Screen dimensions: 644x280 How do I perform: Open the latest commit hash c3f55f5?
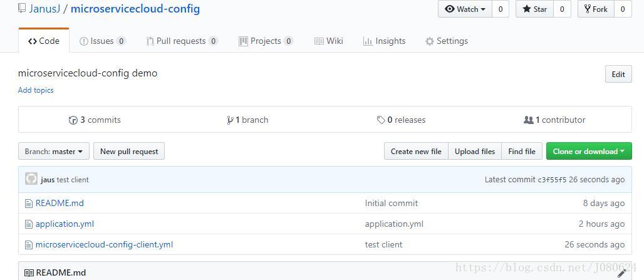click(x=552, y=179)
